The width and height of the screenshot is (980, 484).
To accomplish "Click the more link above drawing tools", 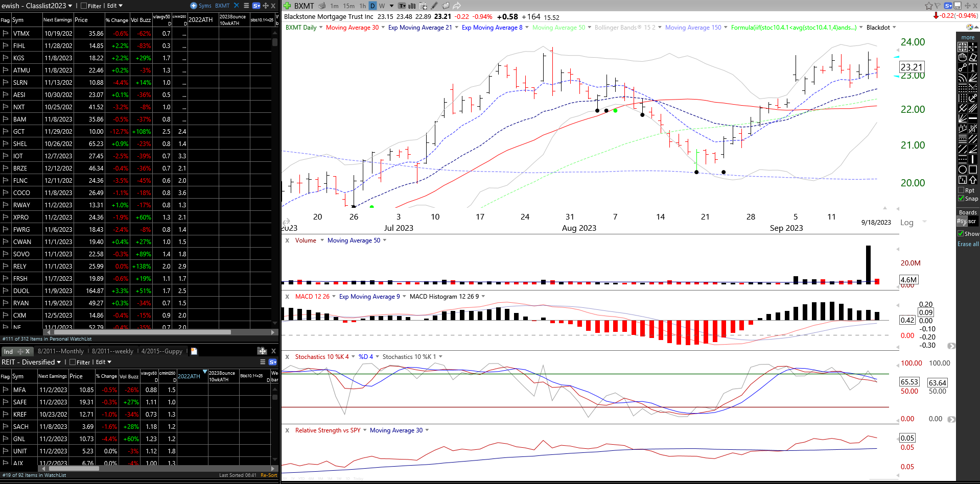I will (x=968, y=37).
